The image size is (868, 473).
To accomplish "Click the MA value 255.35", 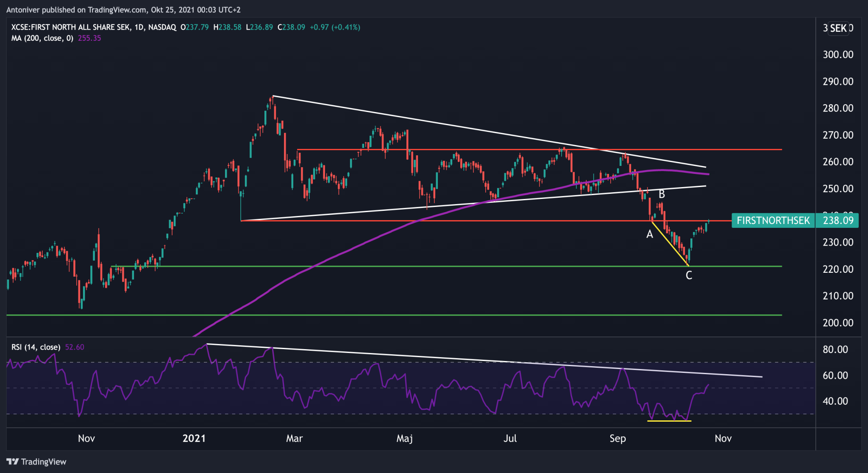I will point(89,38).
